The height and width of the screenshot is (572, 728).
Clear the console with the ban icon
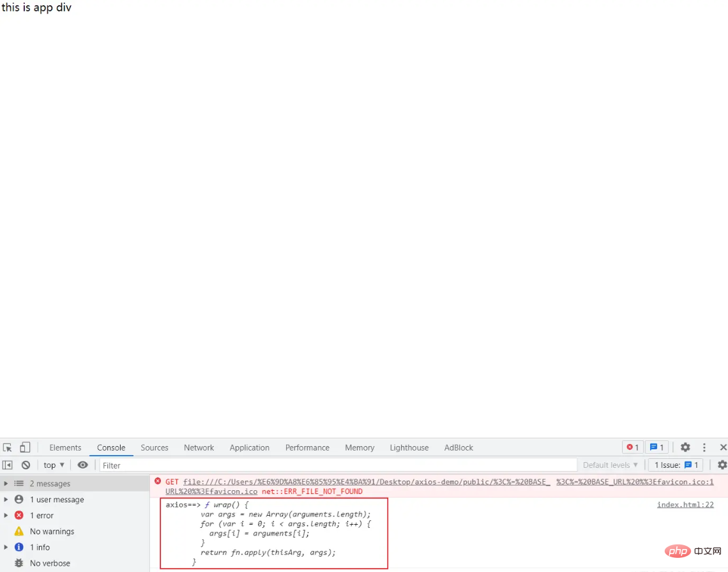[x=26, y=465]
